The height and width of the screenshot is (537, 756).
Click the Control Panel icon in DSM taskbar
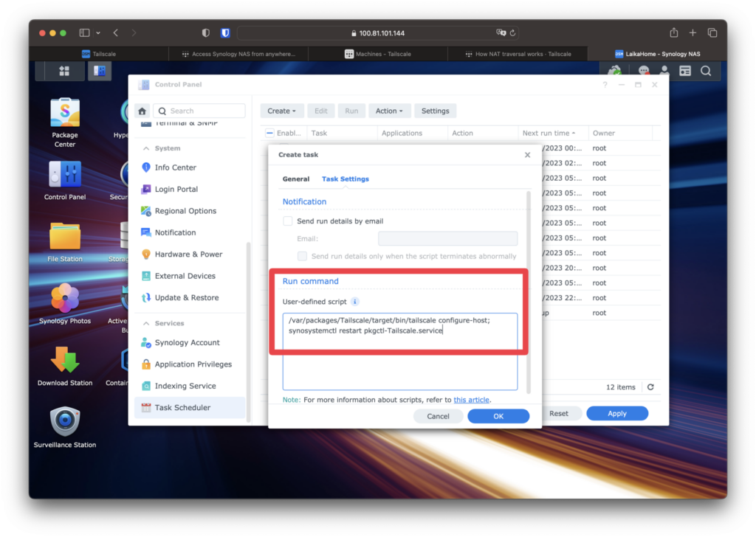point(100,72)
